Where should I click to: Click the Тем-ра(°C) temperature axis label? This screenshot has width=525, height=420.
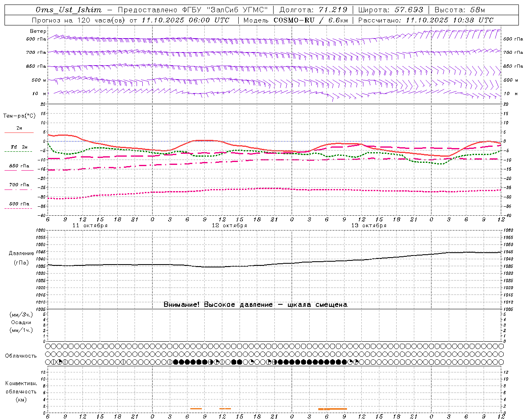coord(19,116)
